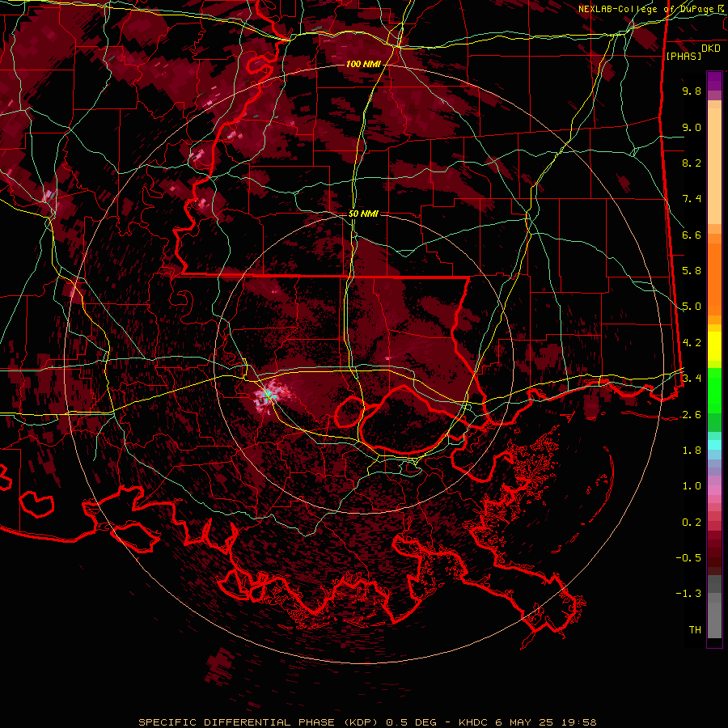The height and width of the screenshot is (728, 728).
Task: Select the 5.8 value on the color scale
Action: [x=692, y=271]
